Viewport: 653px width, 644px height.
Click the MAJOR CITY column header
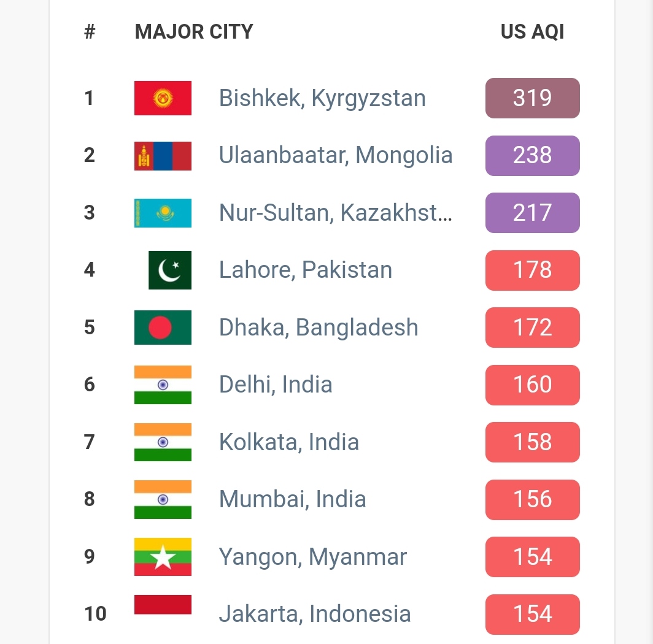point(194,32)
